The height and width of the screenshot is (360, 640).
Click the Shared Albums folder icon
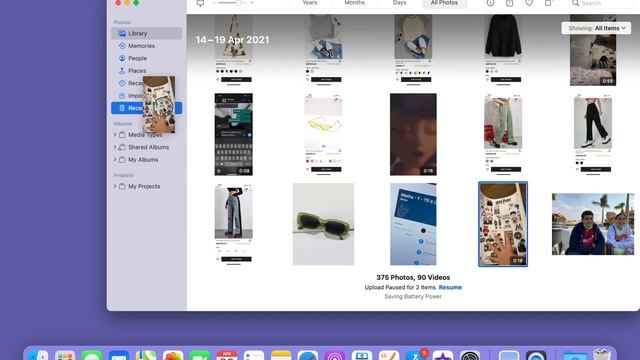122,147
